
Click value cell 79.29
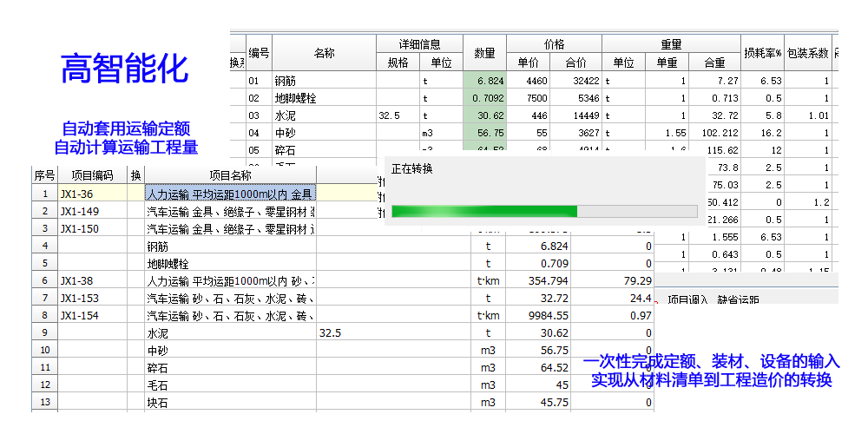point(612,280)
